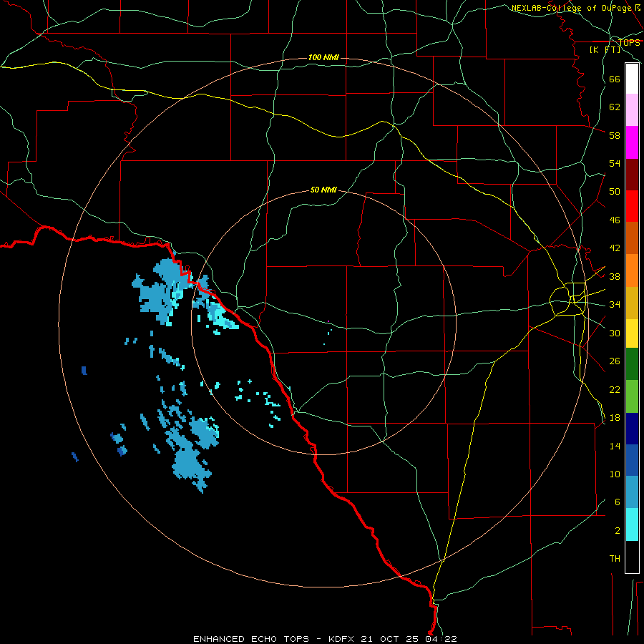Screen dimensions: 644x644
Task: Click the legend value 26
Action: pos(615,361)
